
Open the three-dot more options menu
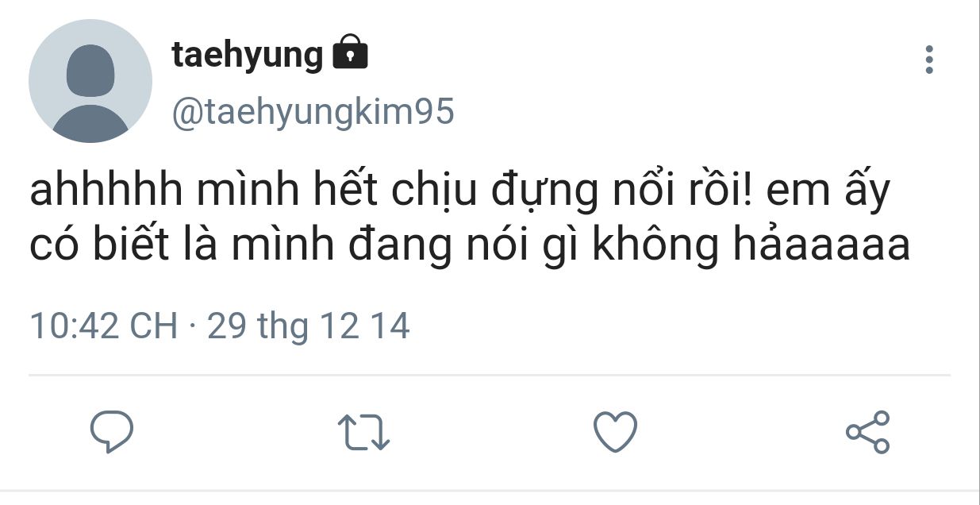point(929,60)
